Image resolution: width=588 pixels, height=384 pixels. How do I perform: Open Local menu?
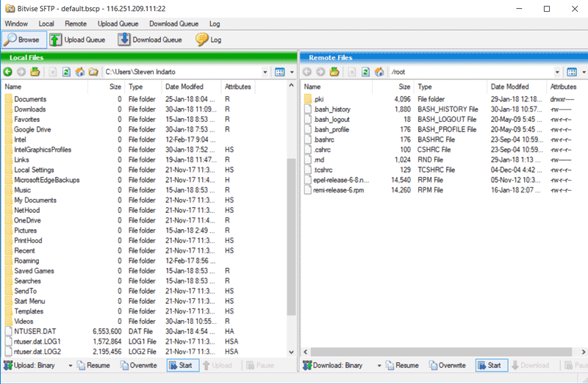[46, 23]
